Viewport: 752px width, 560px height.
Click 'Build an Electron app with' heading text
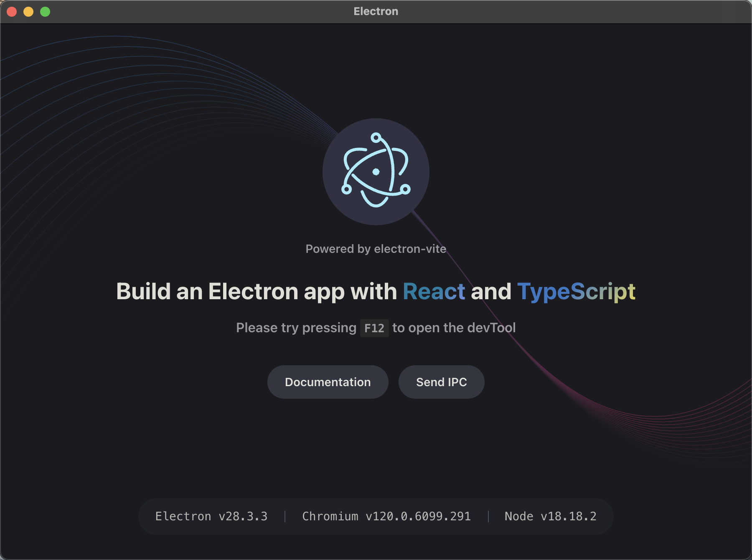click(257, 291)
